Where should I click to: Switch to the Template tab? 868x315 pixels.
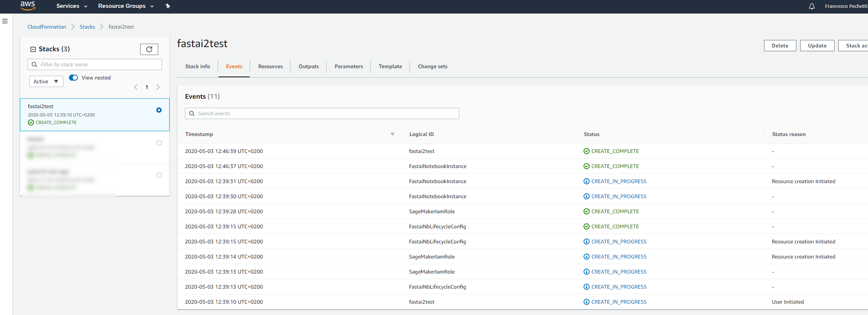pyautogui.click(x=390, y=66)
